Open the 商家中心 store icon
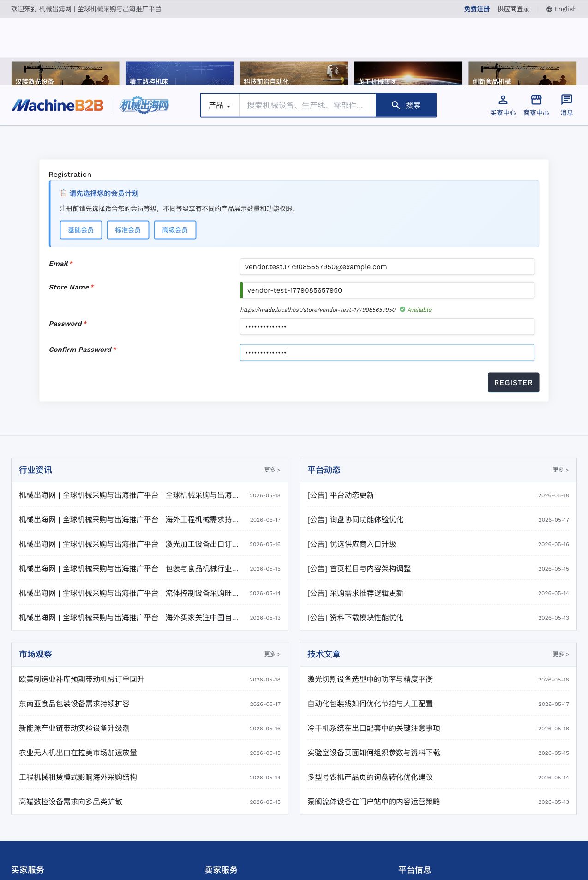 point(536,105)
